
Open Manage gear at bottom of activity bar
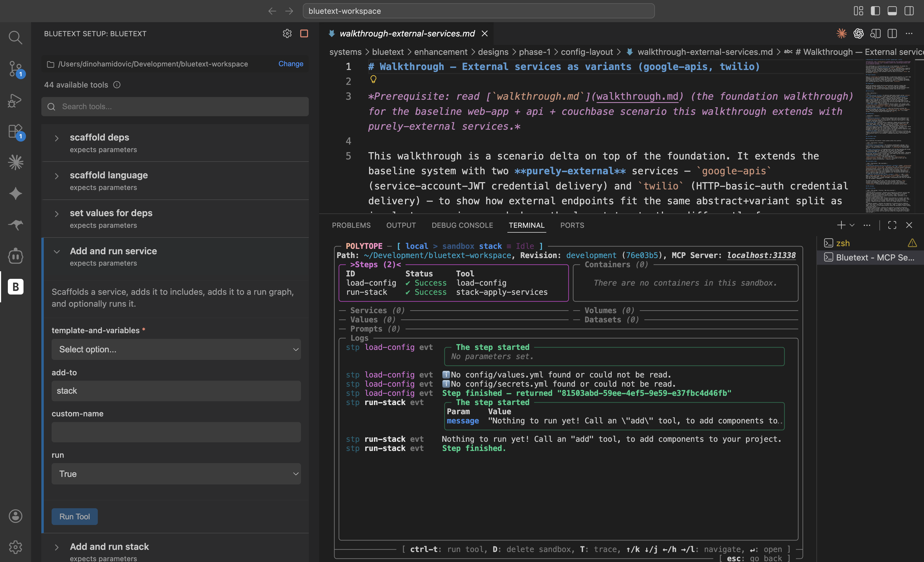[15, 547]
